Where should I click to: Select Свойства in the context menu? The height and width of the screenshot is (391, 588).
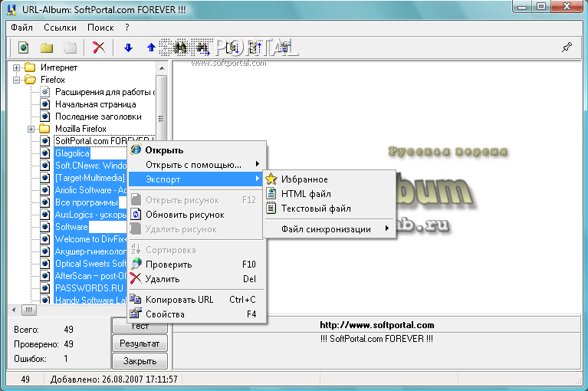coord(197,314)
